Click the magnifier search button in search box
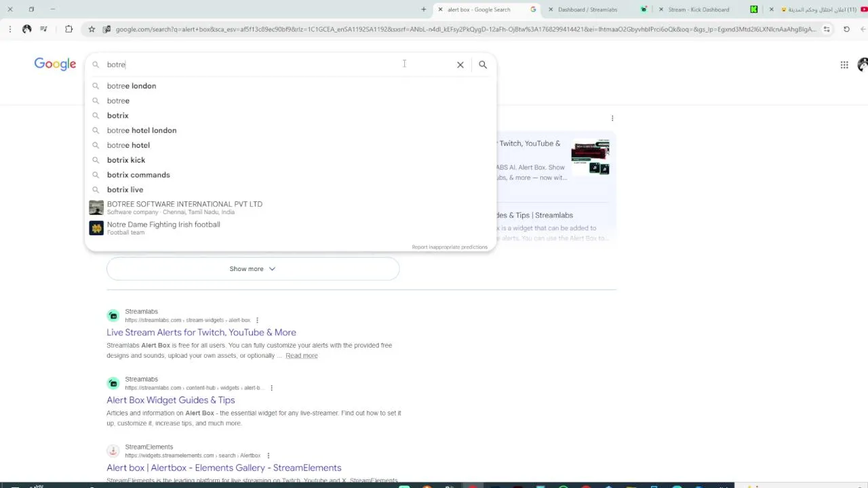The image size is (868, 488). click(x=483, y=64)
